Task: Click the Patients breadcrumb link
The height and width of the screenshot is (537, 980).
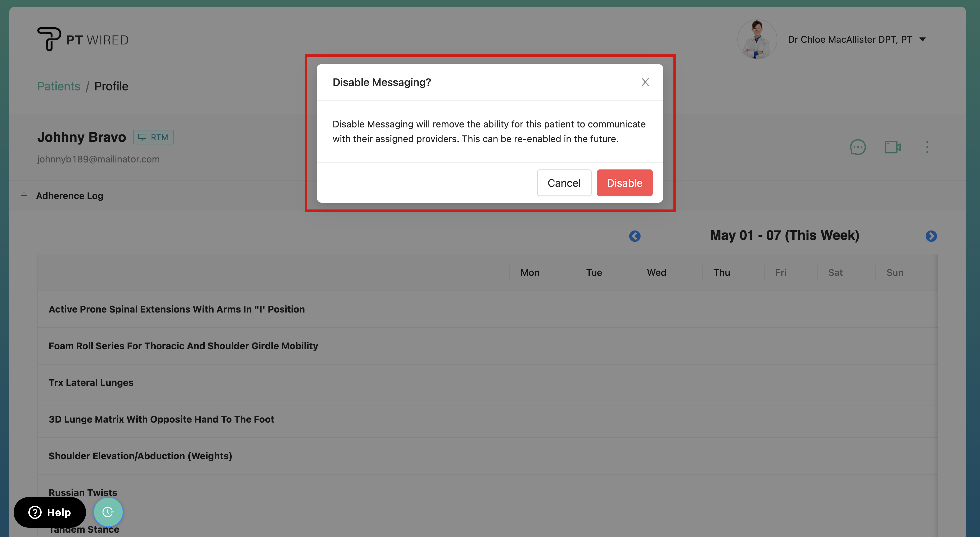Action: 59,86
